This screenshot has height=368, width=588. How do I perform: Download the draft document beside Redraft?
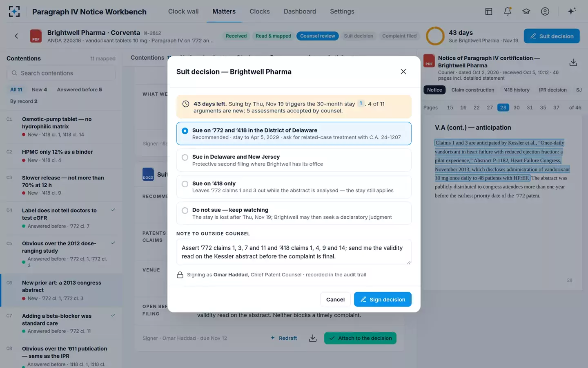(x=313, y=338)
